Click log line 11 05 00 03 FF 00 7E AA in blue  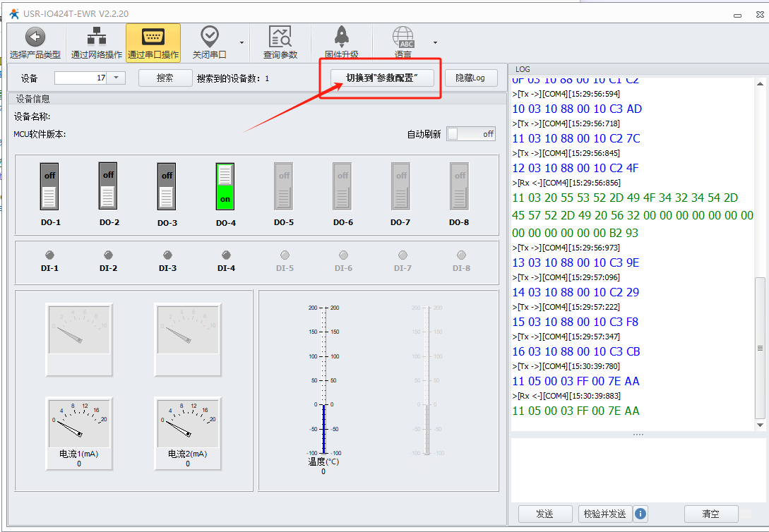pyautogui.click(x=576, y=381)
